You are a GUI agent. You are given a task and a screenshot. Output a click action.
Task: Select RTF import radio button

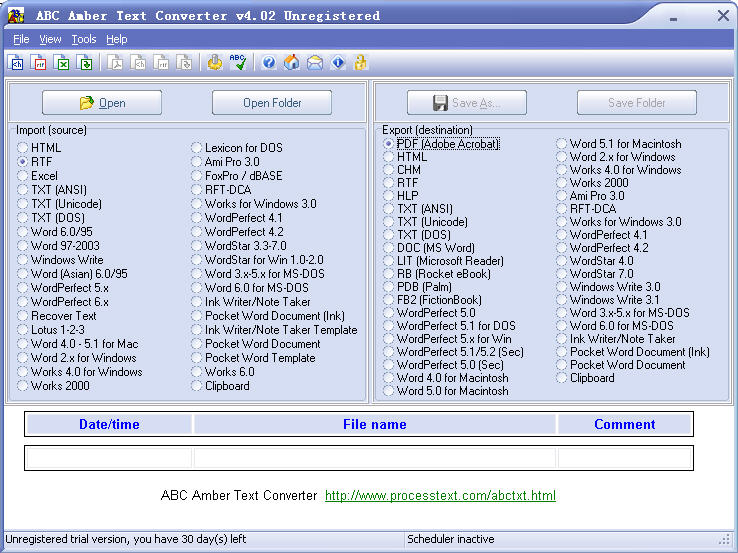[22, 161]
